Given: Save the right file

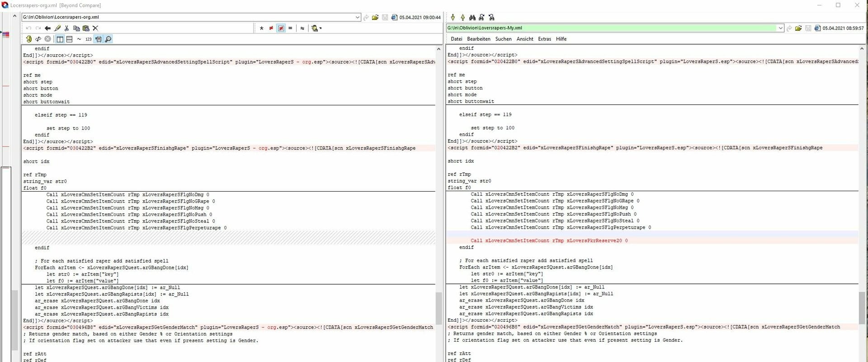Looking at the screenshot, I should coord(808,28).
